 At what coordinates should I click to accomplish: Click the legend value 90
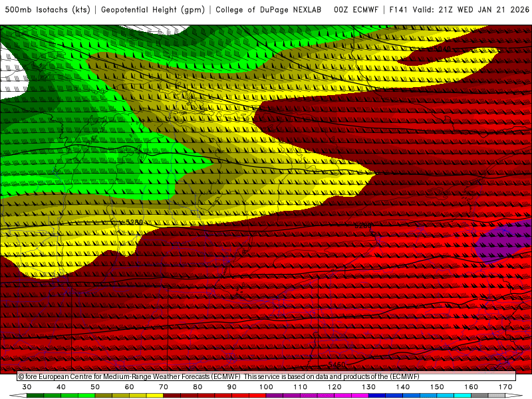click(231, 387)
